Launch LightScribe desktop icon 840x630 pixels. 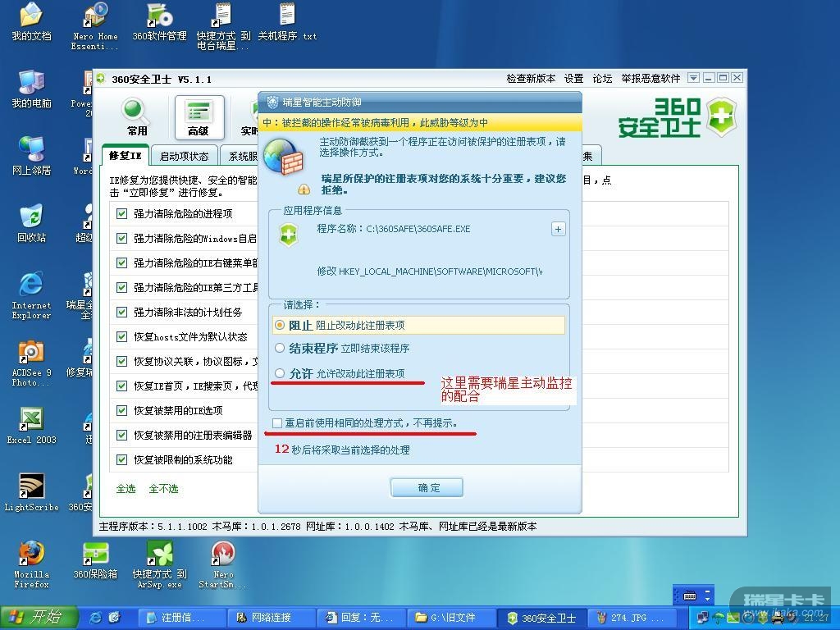pos(32,493)
